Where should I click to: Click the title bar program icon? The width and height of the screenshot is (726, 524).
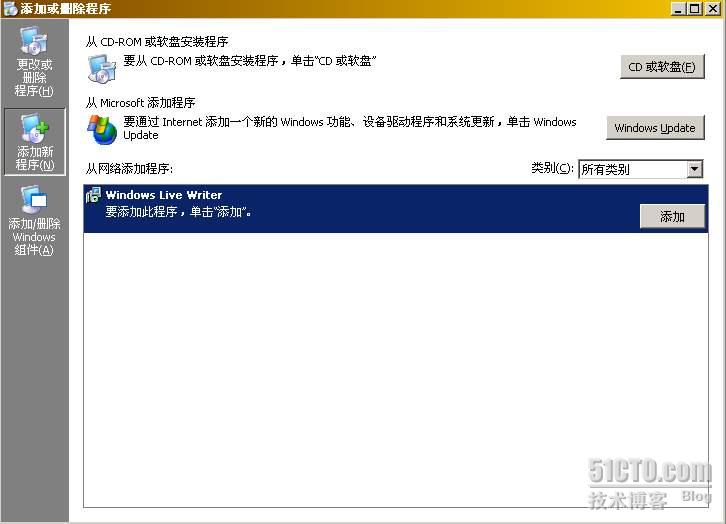(10, 8)
